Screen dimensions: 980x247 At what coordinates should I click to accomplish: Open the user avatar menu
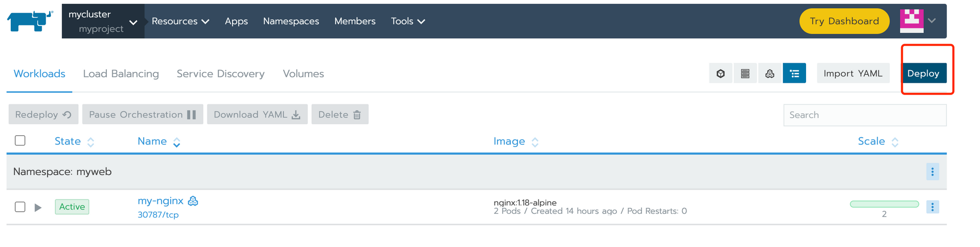click(x=918, y=21)
